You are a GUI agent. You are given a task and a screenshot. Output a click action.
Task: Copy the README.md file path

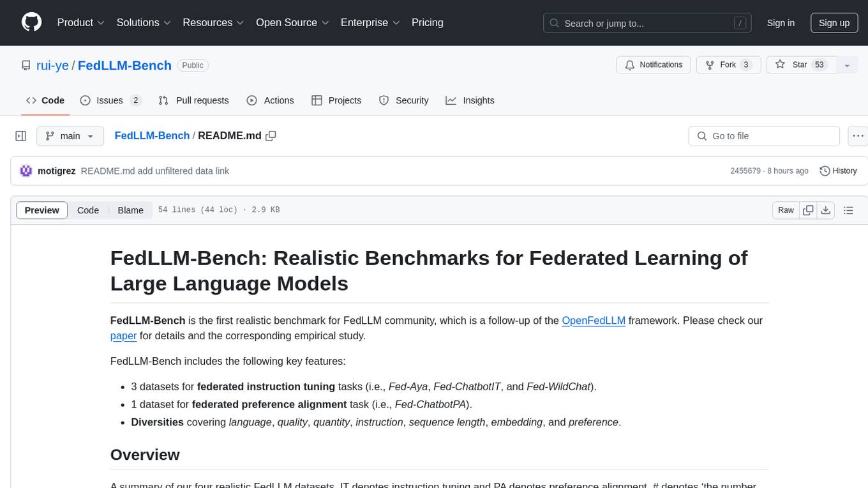(271, 135)
